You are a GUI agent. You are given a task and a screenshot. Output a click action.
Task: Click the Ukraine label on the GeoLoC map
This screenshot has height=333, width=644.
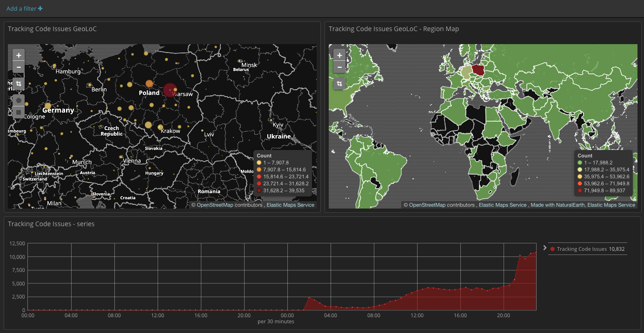pos(279,137)
